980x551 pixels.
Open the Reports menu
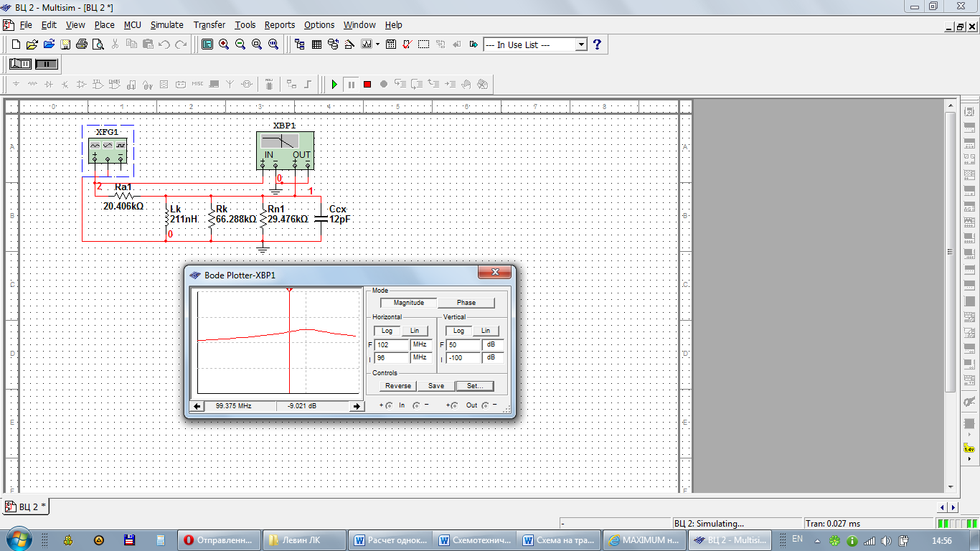coord(280,24)
